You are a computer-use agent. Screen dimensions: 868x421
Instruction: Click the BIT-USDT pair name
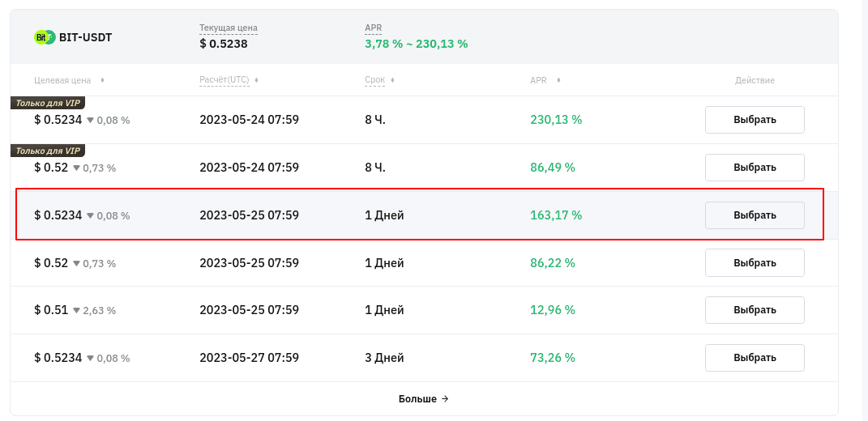click(x=85, y=37)
